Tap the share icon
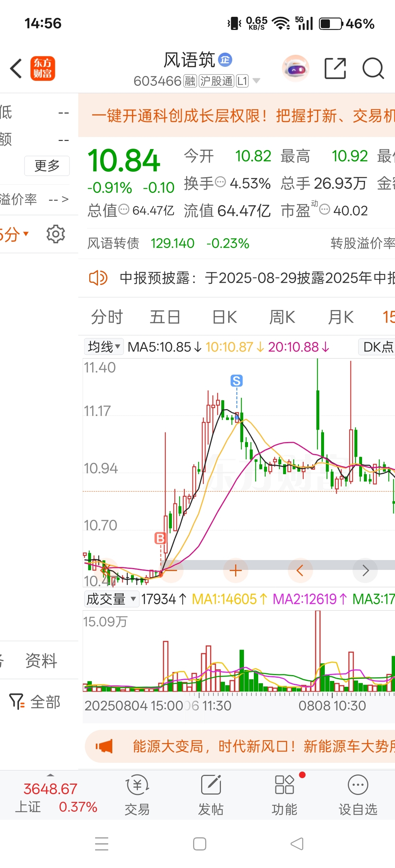The height and width of the screenshot is (868, 395). tap(335, 68)
